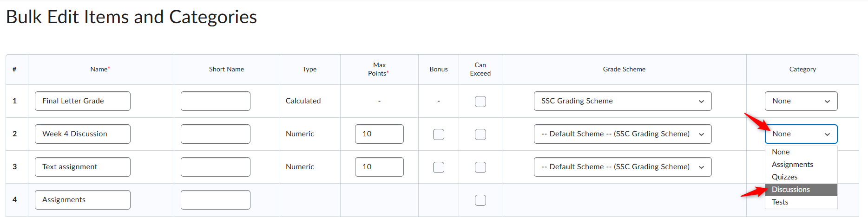Enable Bonus checkbox for Week 4 Discussion
Image resolution: width=868 pixels, height=217 pixels.
pyautogui.click(x=439, y=134)
